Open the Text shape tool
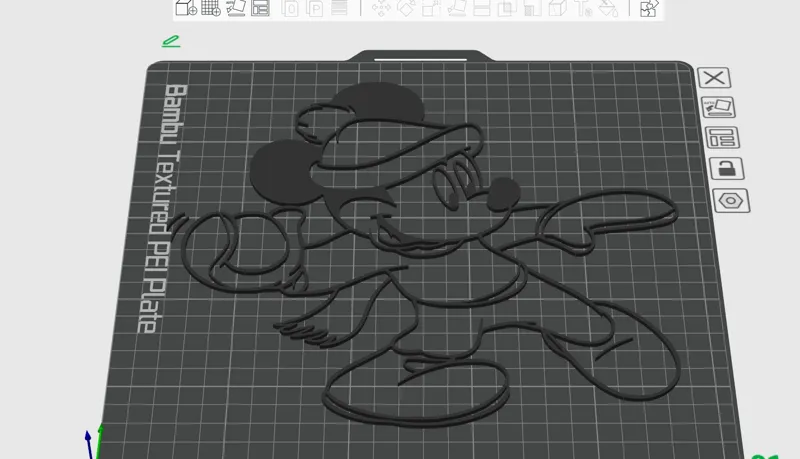800x459 pixels. click(583, 8)
